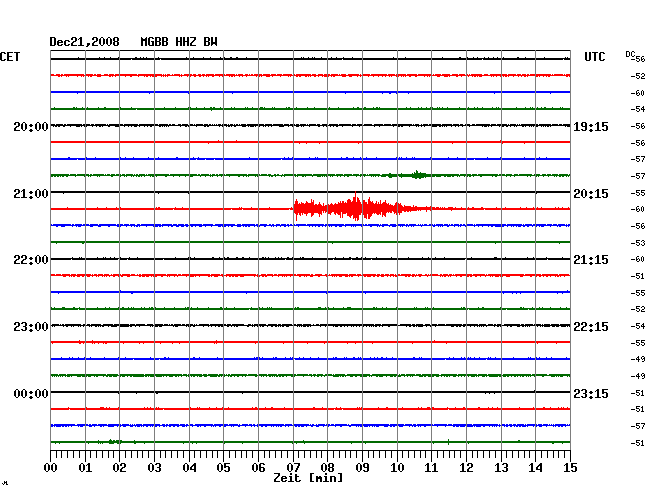650x494 pixels.
Task: Click the network code BW
Action: click(210, 42)
